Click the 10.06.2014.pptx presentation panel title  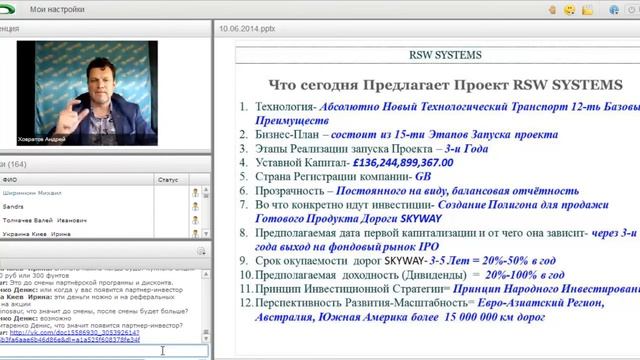247,29
